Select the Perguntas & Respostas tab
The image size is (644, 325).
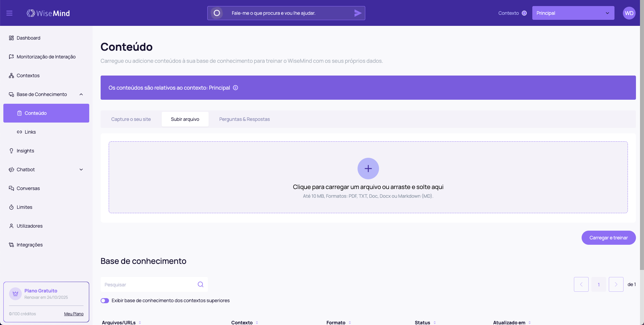(x=244, y=119)
